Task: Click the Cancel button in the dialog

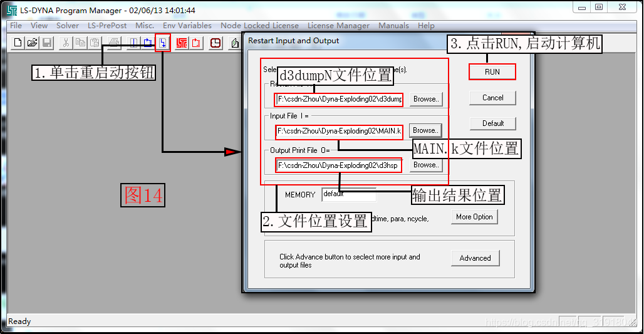Action: pyautogui.click(x=492, y=98)
